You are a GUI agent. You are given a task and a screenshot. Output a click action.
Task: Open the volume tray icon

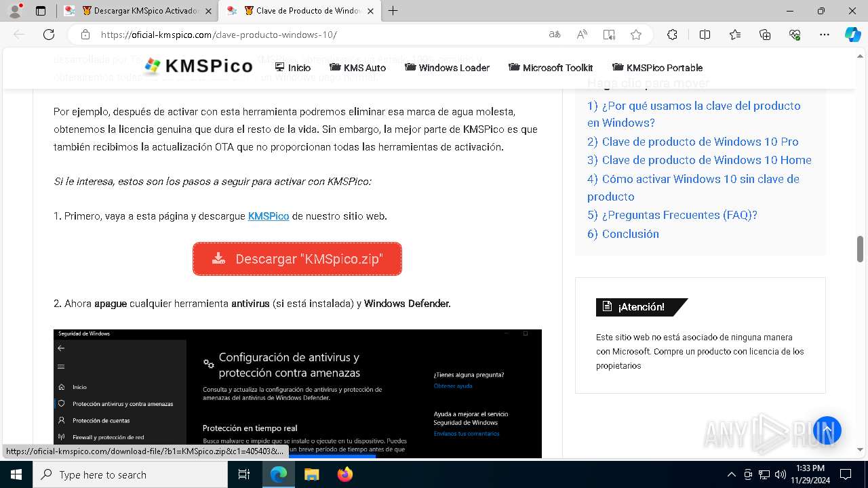781,474
